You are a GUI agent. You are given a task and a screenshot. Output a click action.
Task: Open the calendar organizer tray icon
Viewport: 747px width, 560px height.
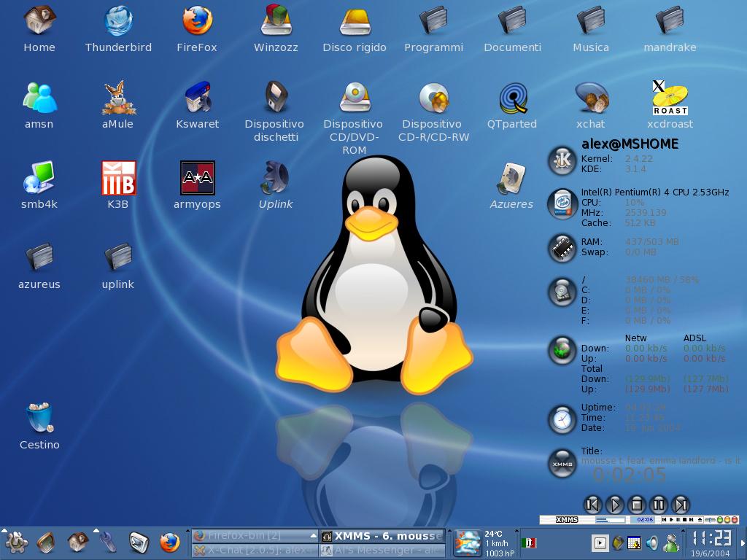click(x=634, y=542)
